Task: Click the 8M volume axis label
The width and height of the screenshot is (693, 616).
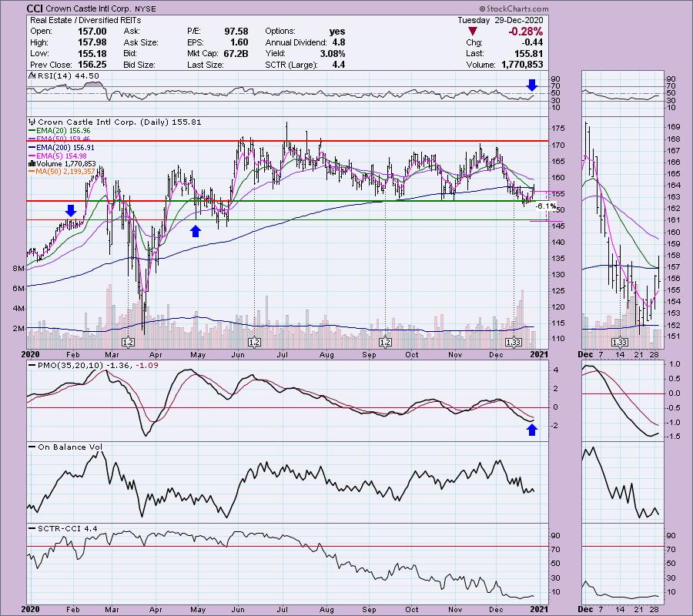Action: click(18, 268)
